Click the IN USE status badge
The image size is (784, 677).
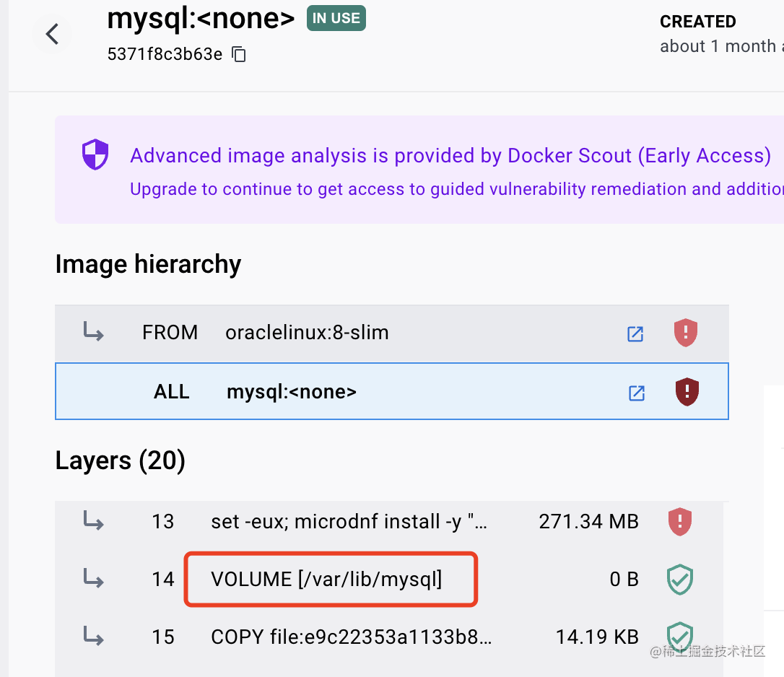336,18
